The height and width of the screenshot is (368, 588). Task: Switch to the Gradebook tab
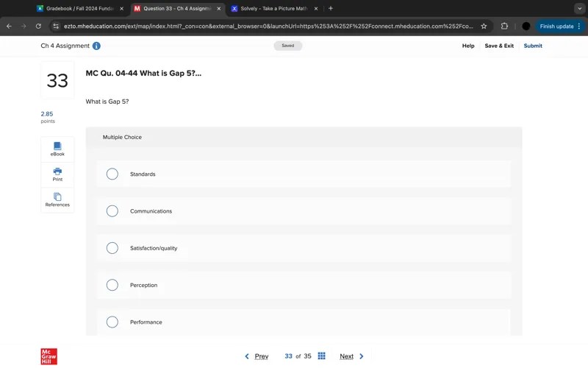pos(80,9)
